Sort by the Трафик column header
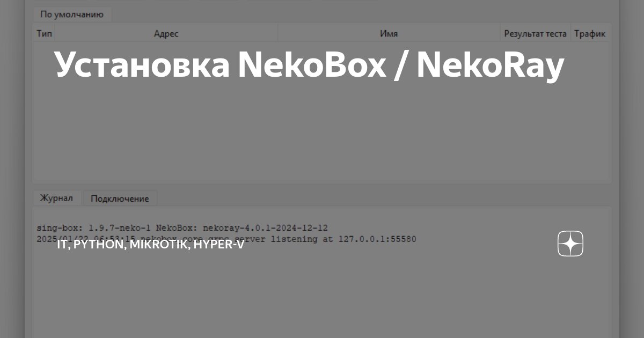The image size is (644, 338). point(589,33)
